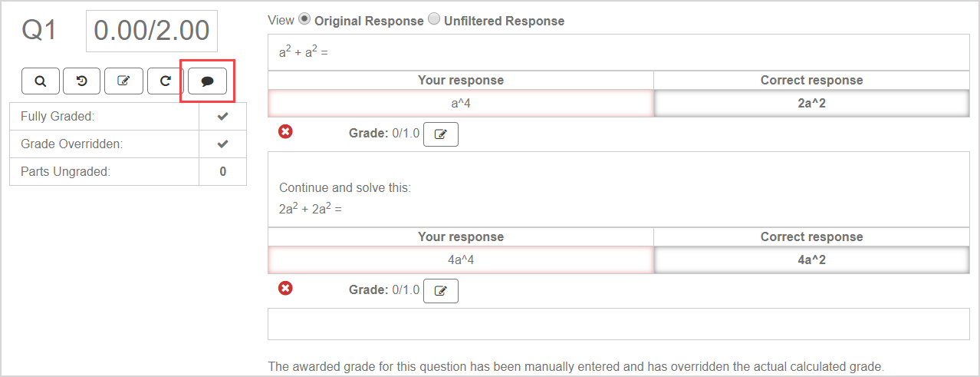The height and width of the screenshot is (377, 980).
Task: Click the 0.00/2.00 total score box
Action: click(152, 31)
